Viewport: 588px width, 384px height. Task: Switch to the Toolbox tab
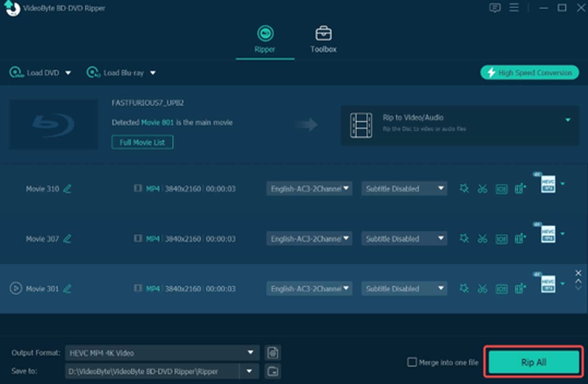click(323, 40)
